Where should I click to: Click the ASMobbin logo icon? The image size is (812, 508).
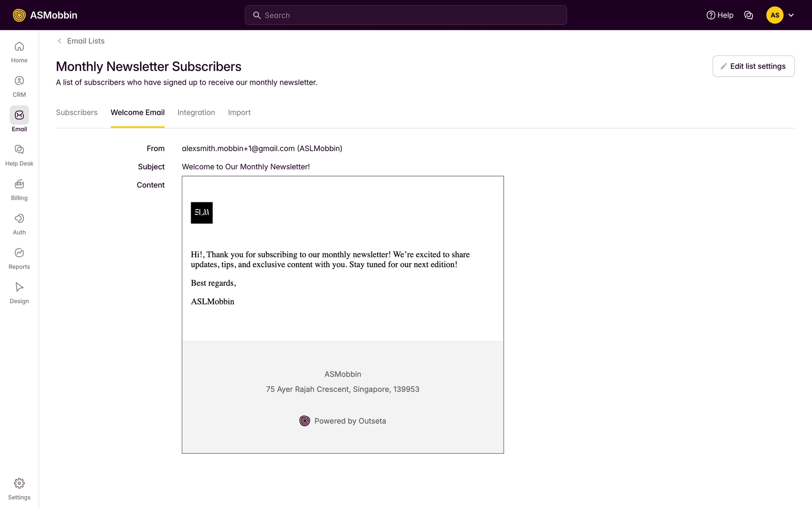19,15
